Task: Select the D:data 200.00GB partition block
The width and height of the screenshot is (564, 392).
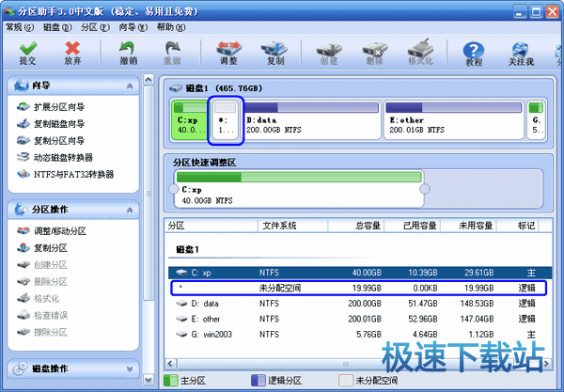Action: (x=312, y=120)
